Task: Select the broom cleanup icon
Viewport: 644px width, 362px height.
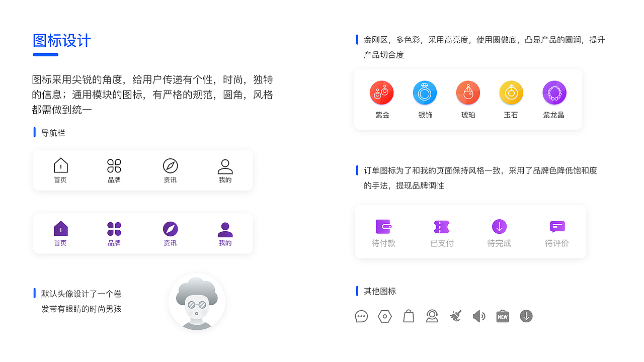Action: tap(455, 316)
